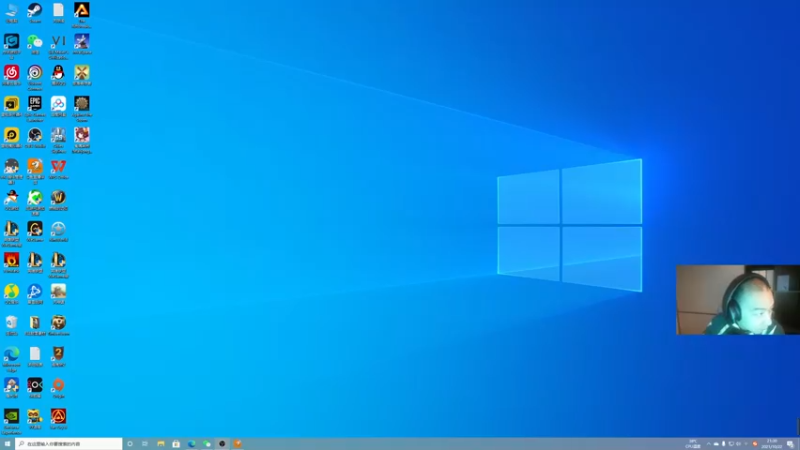
Task: Launch the Origin desktop shortcut
Action: [58, 387]
